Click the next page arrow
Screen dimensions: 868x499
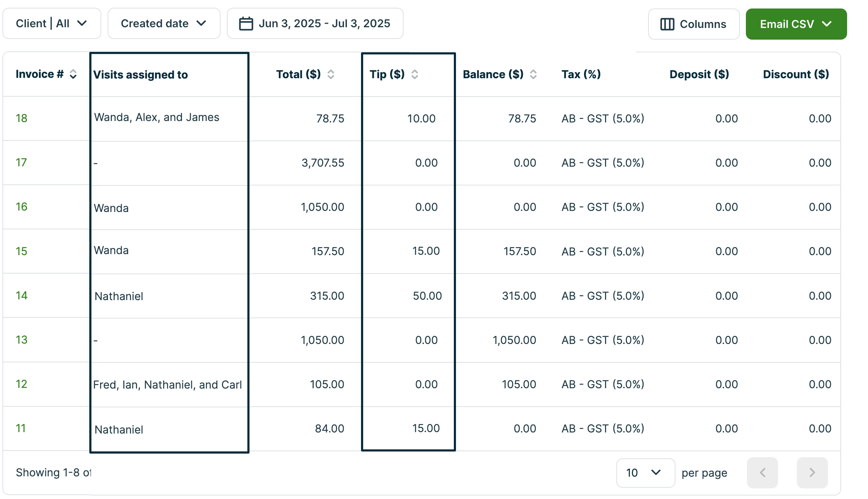[812, 472]
